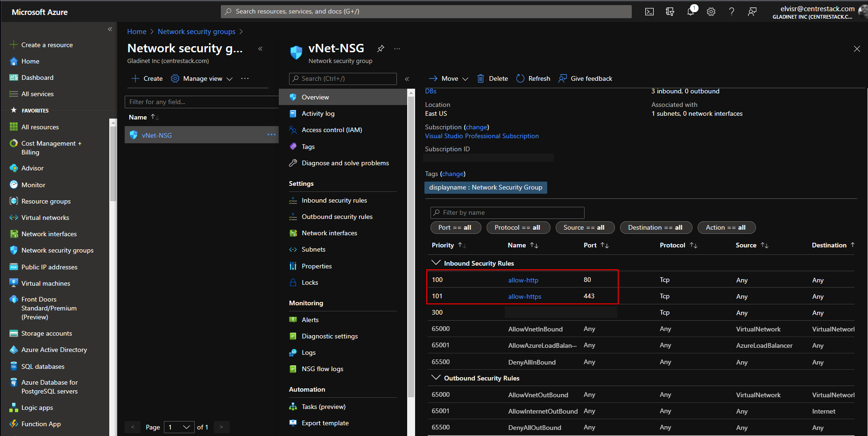Open Virtual machines in sidebar
The height and width of the screenshot is (436, 868).
(x=46, y=283)
